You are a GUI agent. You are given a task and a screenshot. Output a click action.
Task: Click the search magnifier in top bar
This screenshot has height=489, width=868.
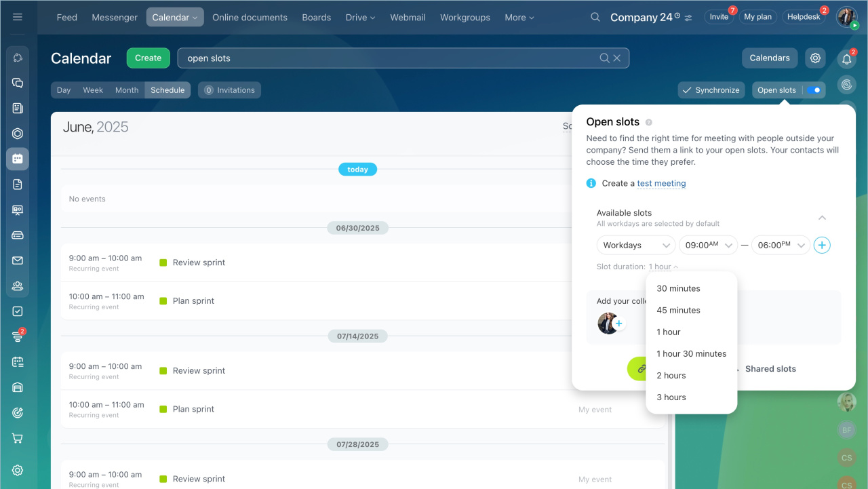click(x=595, y=17)
